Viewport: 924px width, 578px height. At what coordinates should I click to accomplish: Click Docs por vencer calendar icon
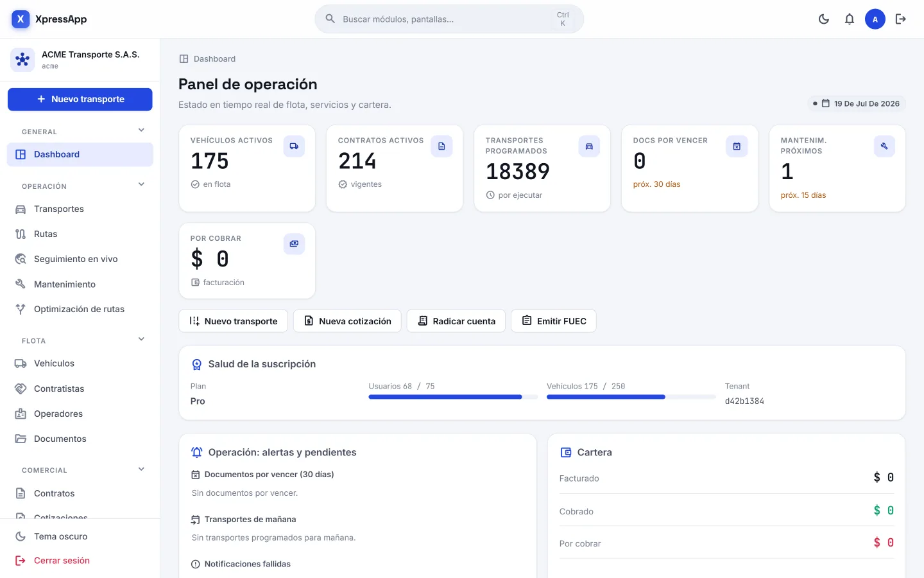click(737, 146)
